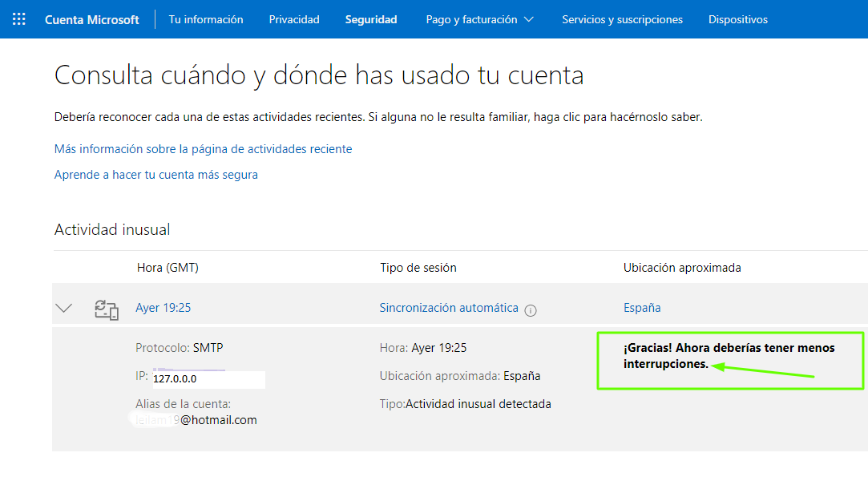This screenshot has height=481, width=868.
Task: Go to Cuenta Microsoft home
Action: (91, 19)
